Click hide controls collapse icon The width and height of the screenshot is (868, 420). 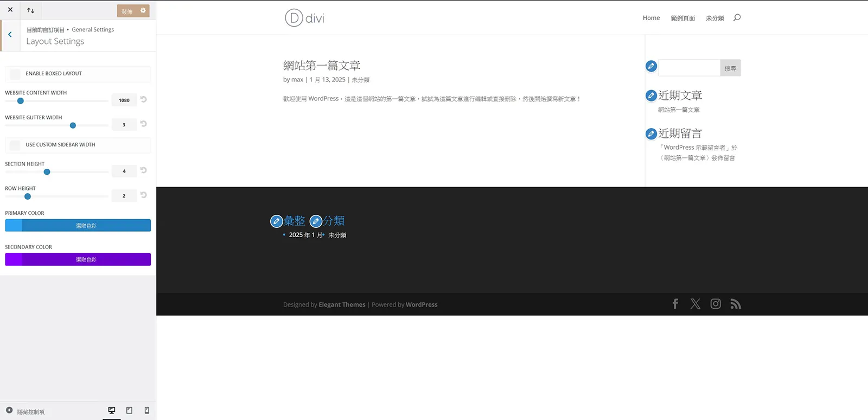click(9, 410)
